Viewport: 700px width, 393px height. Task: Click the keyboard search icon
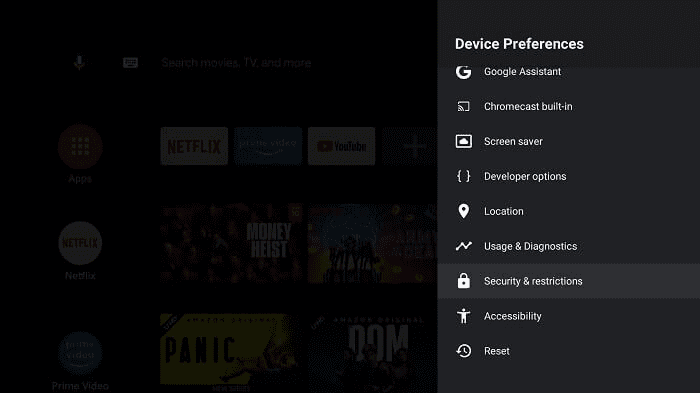[x=130, y=63]
